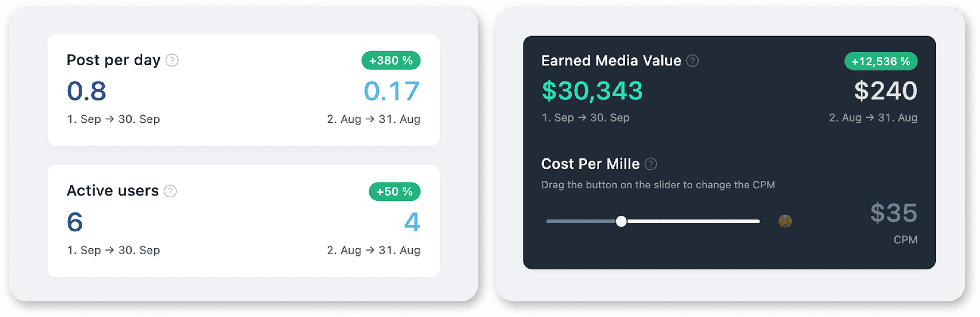Image resolution: width=980 pixels, height=317 pixels.
Task: Open Earned Media Value help tooltip icon
Action: pyautogui.click(x=692, y=61)
